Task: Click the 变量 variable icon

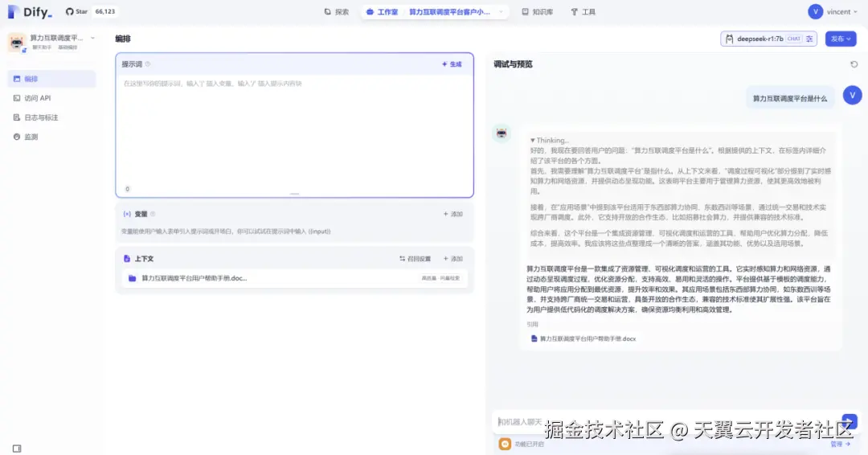Action: 127,214
